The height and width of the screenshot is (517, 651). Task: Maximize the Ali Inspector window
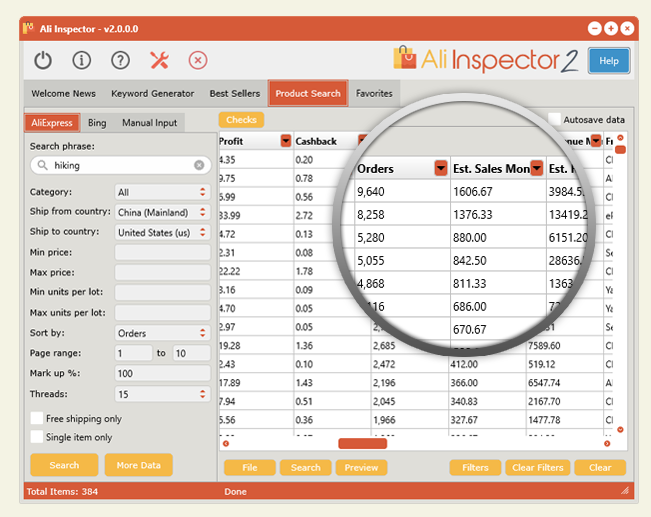coord(611,28)
